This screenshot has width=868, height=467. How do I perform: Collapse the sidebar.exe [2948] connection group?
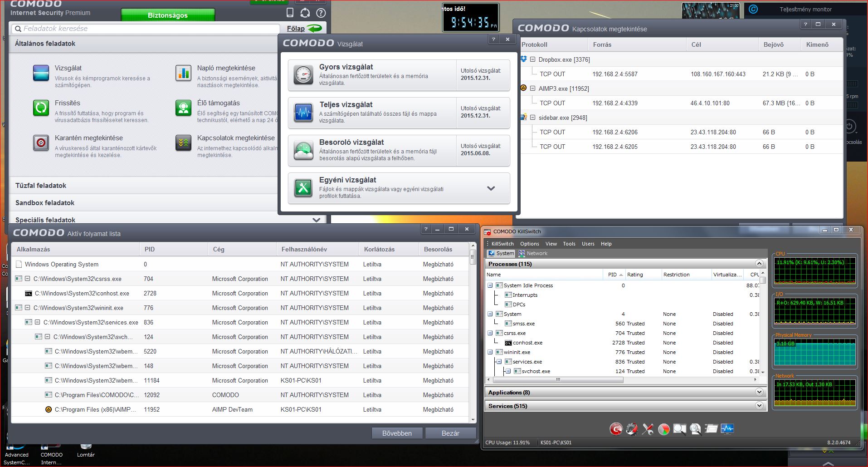(x=533, y=118)
